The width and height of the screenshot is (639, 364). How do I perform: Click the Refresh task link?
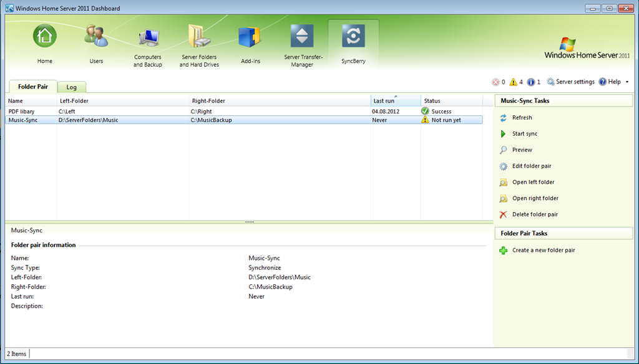pos(522,118)
